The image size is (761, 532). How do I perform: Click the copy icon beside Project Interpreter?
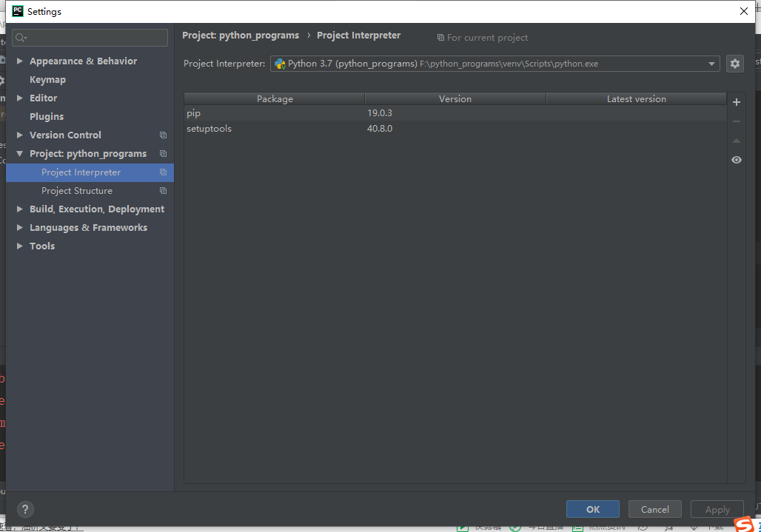point(163,172)
